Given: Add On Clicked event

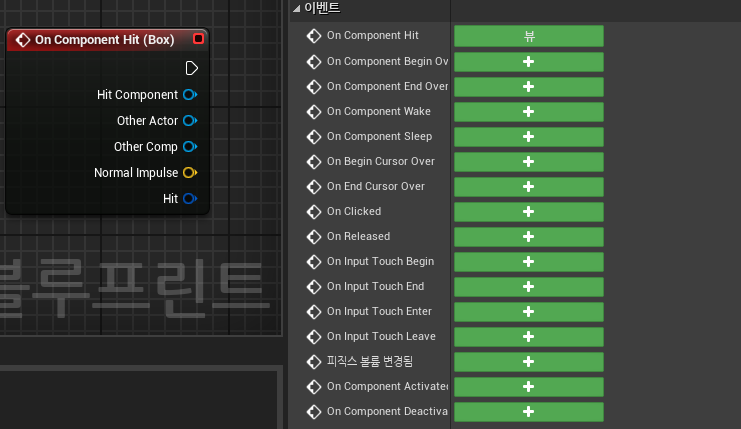Looking at the screenshot, I should point(529,212).
